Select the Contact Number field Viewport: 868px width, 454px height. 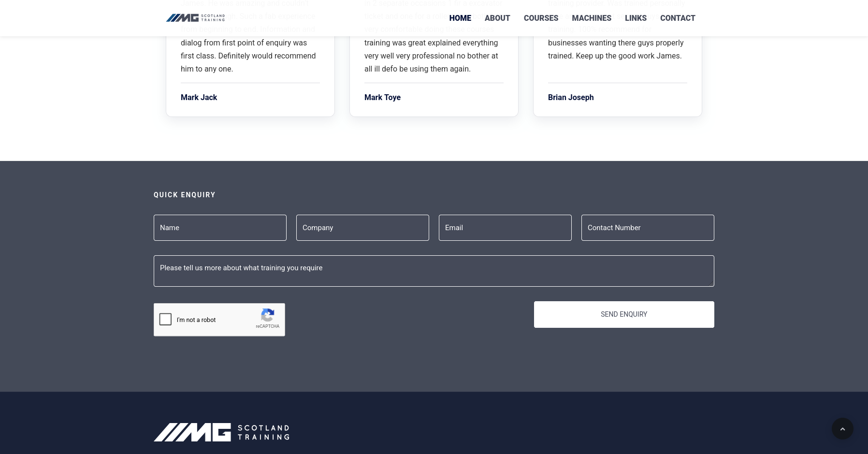pos(648,228)
